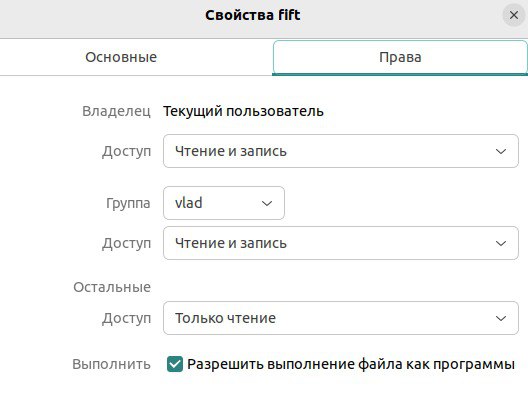Viewport: 528px width, 393px height.
Task: Click the Группа label
Action: coord(128,203)
